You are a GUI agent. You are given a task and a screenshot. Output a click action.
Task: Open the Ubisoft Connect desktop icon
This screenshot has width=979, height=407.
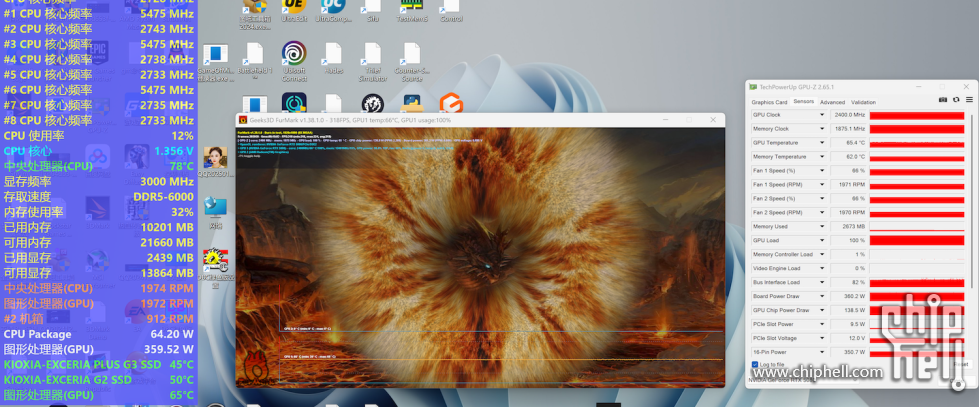(x=293, y=62)
